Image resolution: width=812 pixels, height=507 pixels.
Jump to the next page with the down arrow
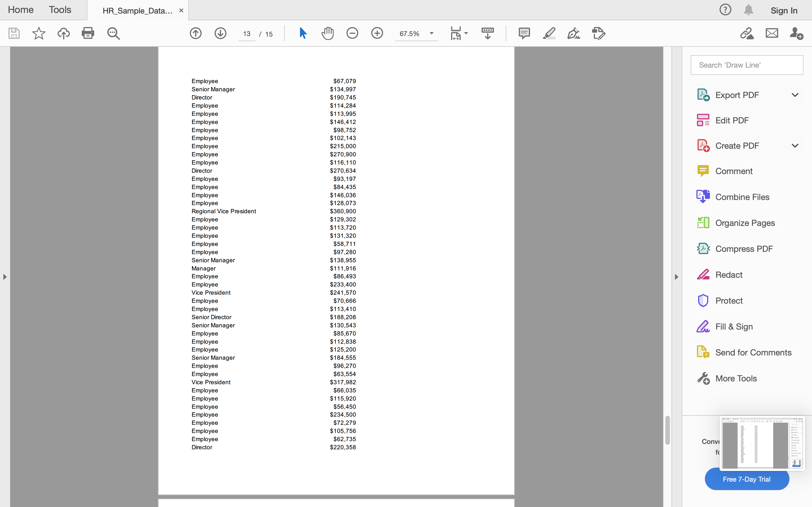coord(220,33)
